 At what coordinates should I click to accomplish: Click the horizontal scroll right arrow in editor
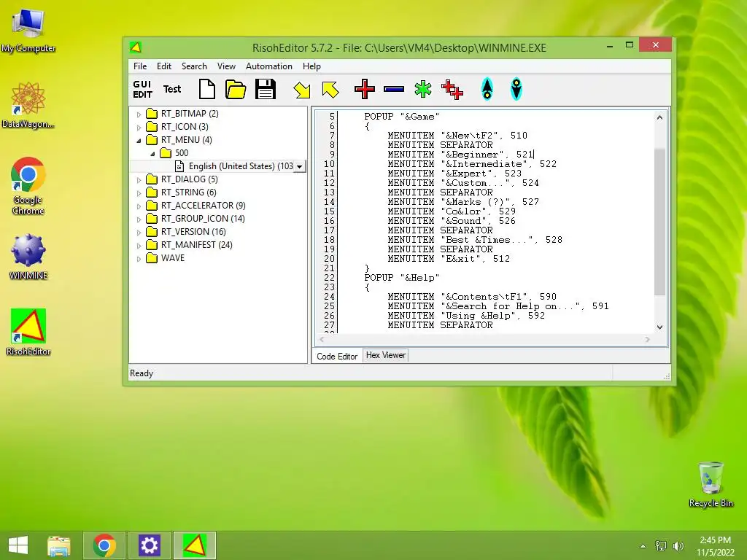point(648,340)
